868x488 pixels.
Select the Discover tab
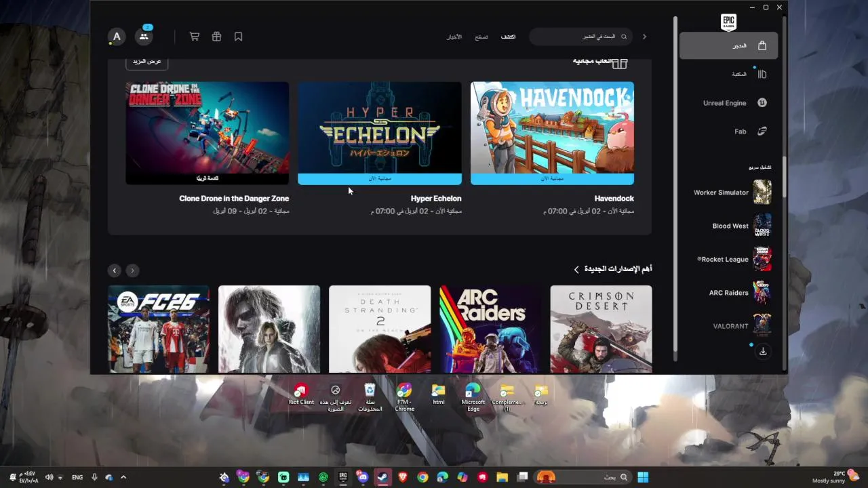tap(508, 37)
